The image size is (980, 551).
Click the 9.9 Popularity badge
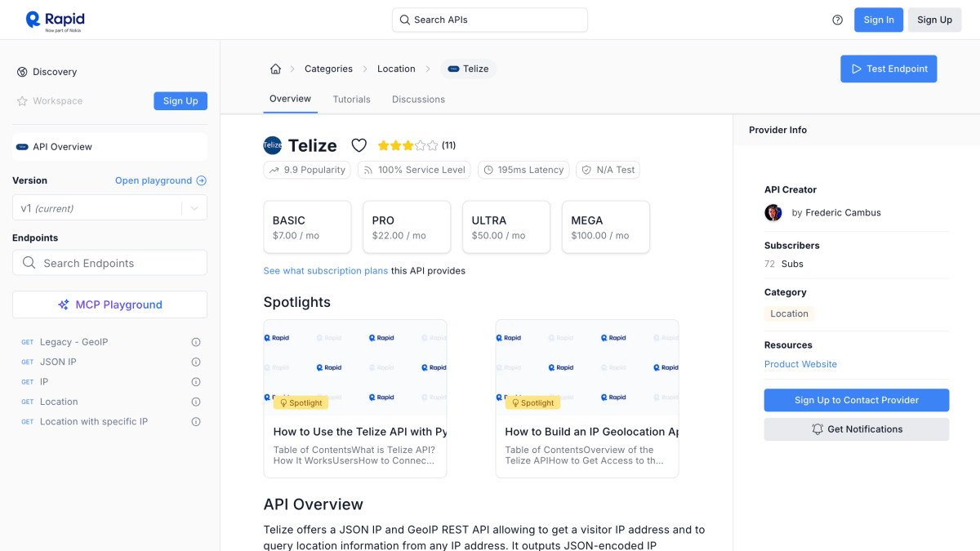[x=307, y=170]
